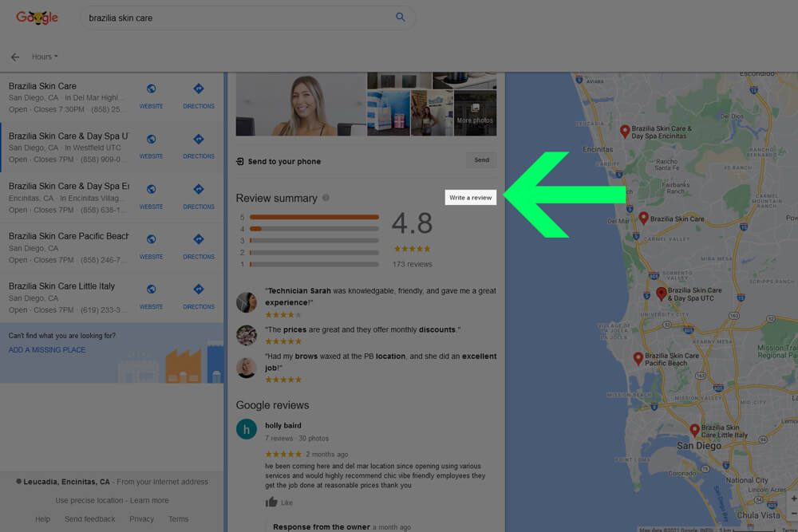Click Little Italy map pin
This screenshot has width=798, height=532.
coord(694,431)
